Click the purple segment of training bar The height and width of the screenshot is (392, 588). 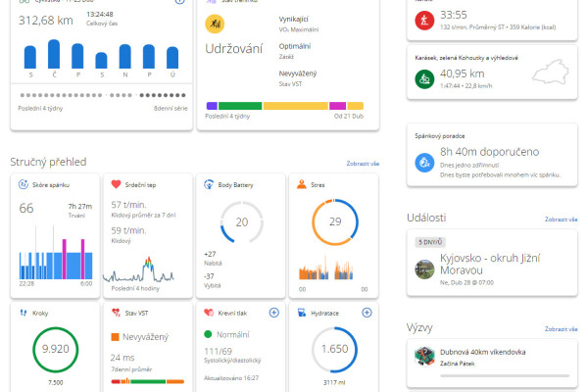[212, 106]
